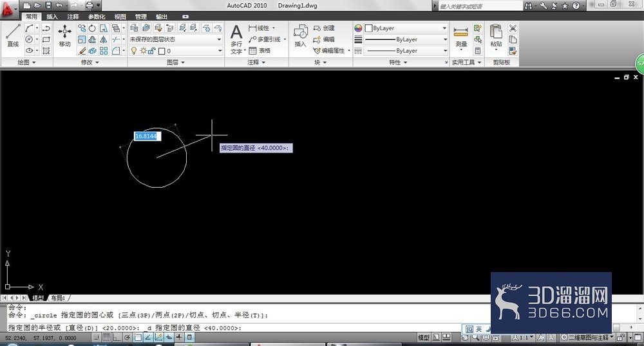Open the 布局1 layout tab
644x346 pixels.
point(58,298)
